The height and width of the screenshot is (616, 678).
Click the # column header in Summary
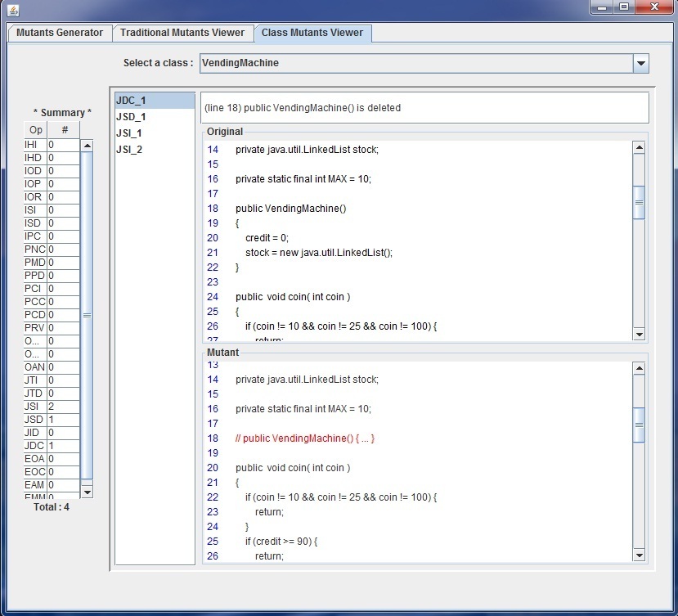click(65, 130)
